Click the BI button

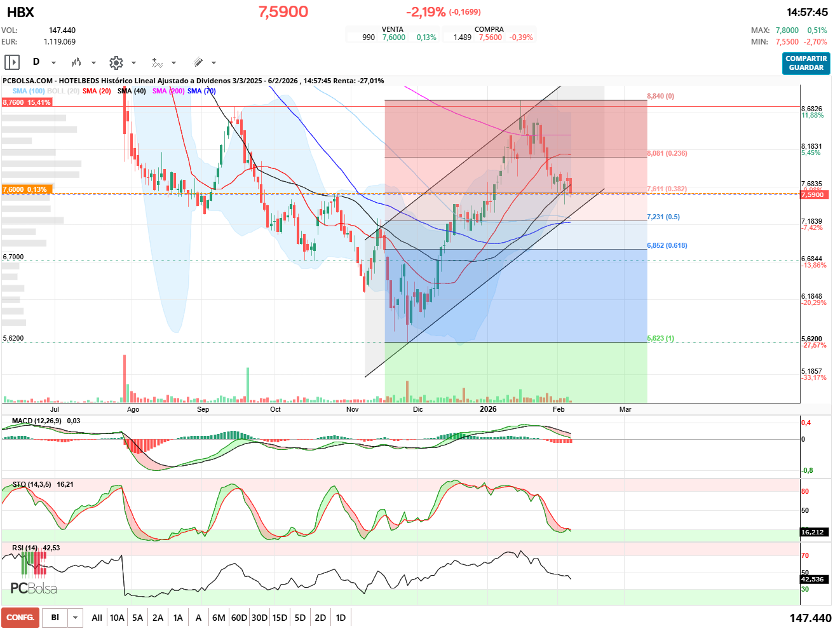55,618
